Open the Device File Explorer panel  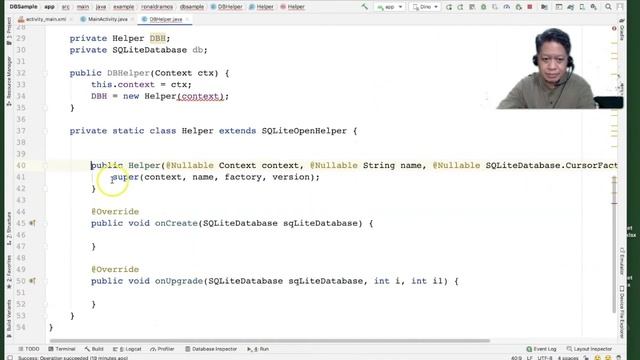(x=622, y=311)
